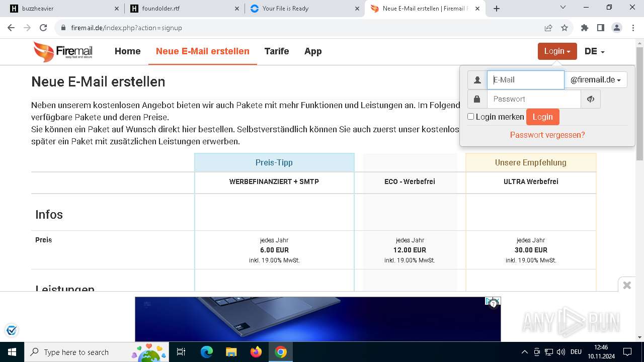Open File Explorer from the taskbar
Viewport: 644px width, 362px height.
[x=231, y=352]
